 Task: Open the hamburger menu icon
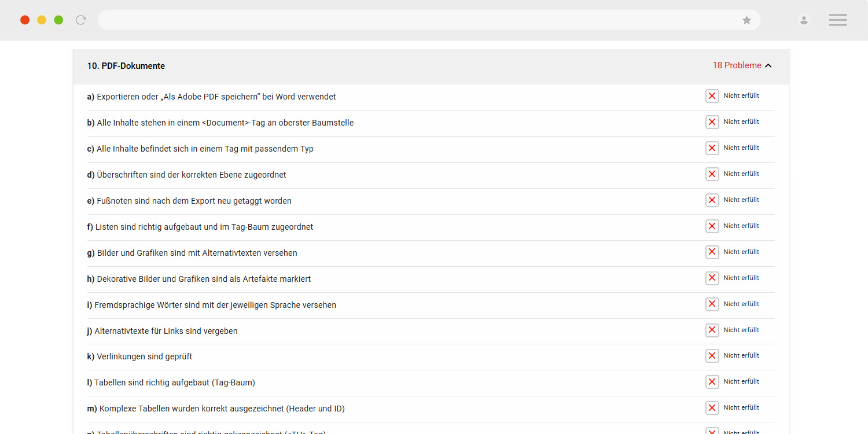pos(837,20)
